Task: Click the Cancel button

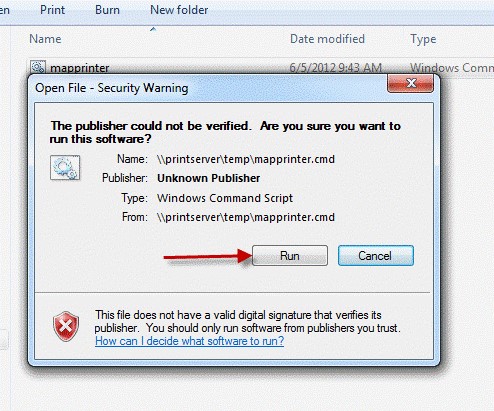Action: 376,256
